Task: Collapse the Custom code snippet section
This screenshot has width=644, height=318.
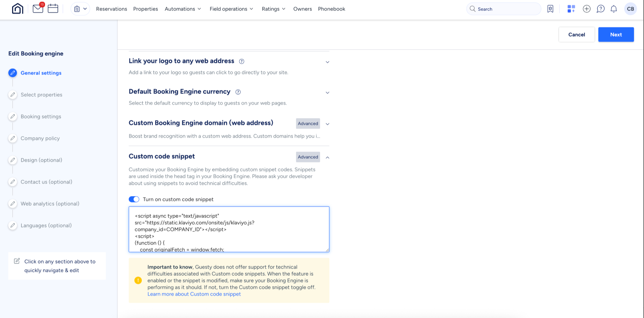Action: 327,157
